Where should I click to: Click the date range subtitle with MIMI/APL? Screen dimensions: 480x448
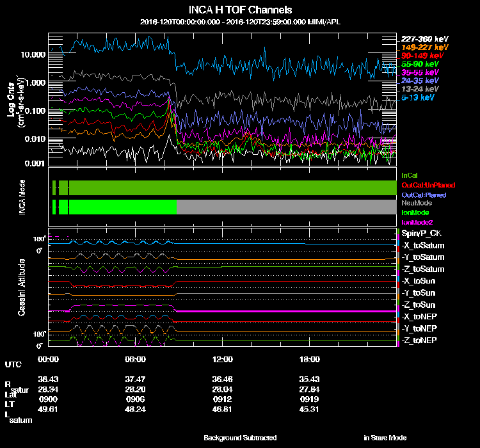point(240,22)
